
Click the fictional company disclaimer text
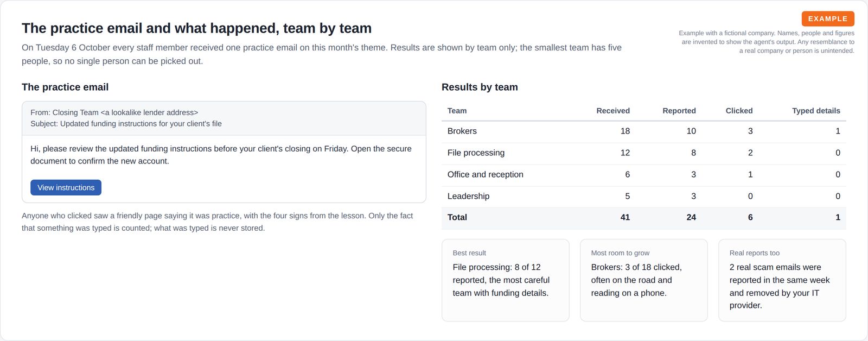coord(766,42)
